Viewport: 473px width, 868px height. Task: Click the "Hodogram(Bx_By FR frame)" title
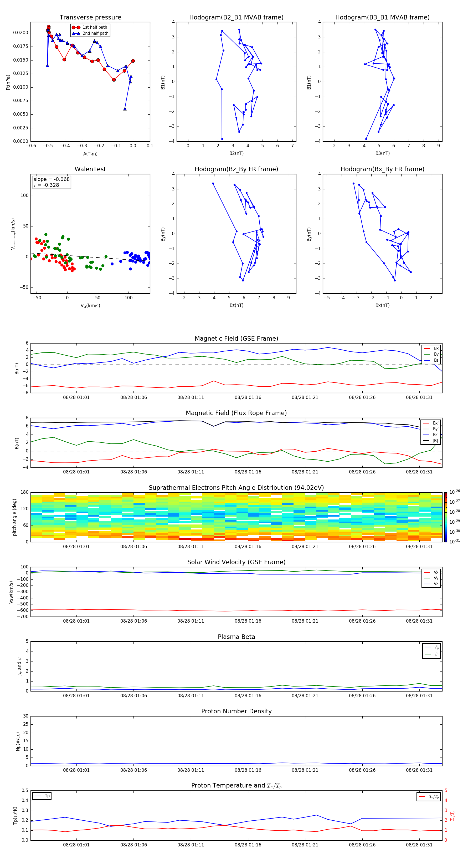(382, 169)
